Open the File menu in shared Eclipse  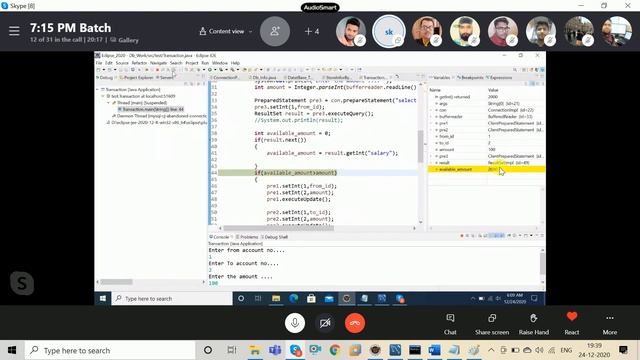pyautogui.click(x=99, y=63)
